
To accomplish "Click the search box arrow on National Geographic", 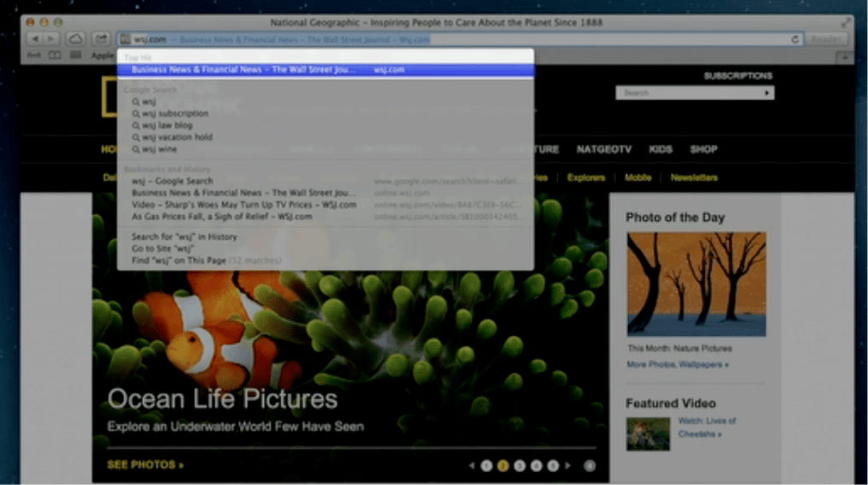I will [x=767, y=93].
